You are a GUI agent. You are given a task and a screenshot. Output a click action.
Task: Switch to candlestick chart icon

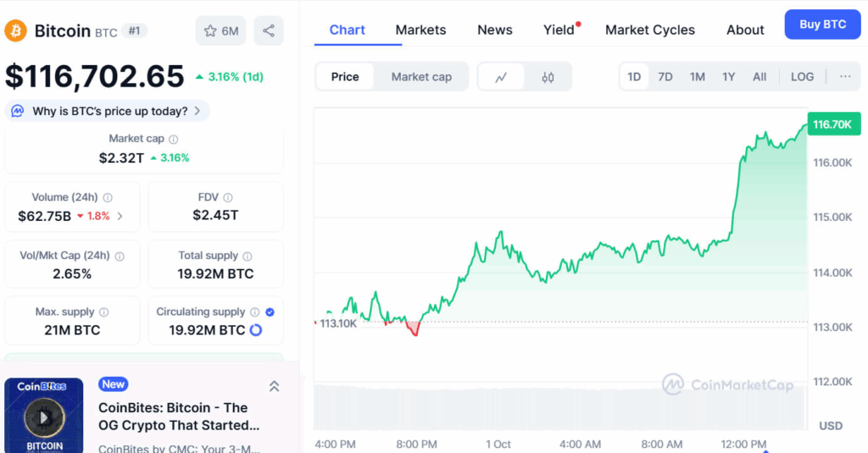pos(548,77)
